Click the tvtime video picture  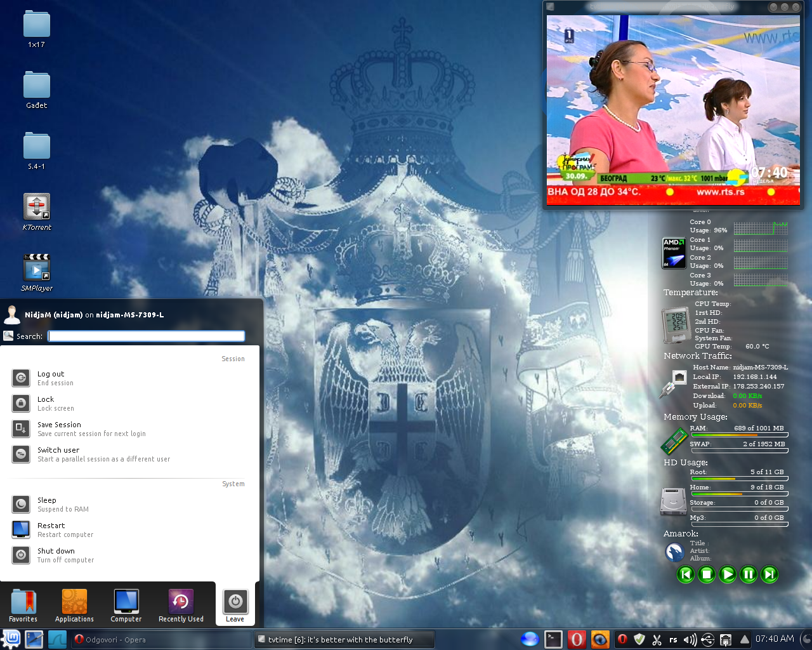coord(674,110)
